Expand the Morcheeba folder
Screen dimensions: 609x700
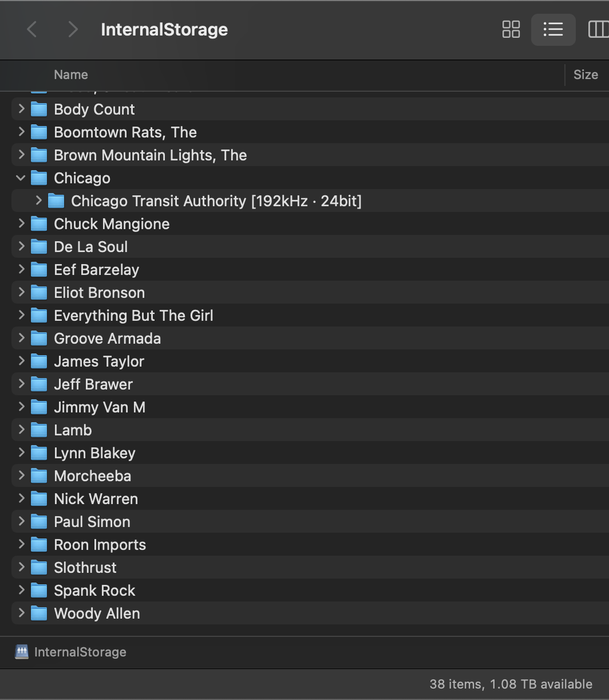(21, 476)
